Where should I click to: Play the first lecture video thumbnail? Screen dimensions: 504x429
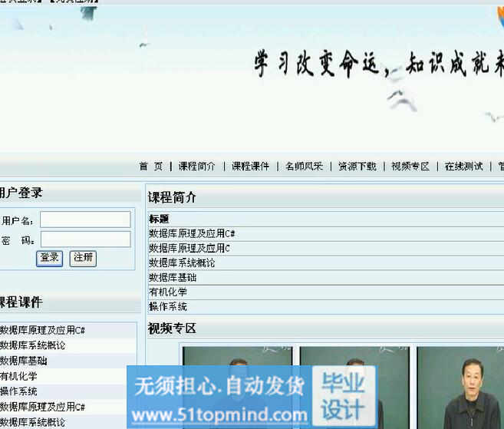pos(238,388)
